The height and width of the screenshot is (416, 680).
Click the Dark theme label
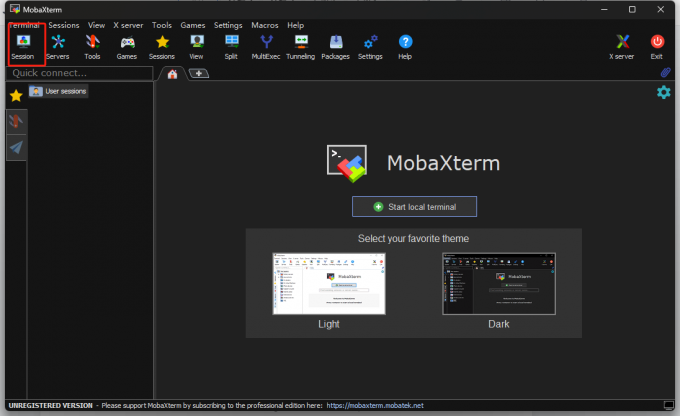(x=499, y=324)
